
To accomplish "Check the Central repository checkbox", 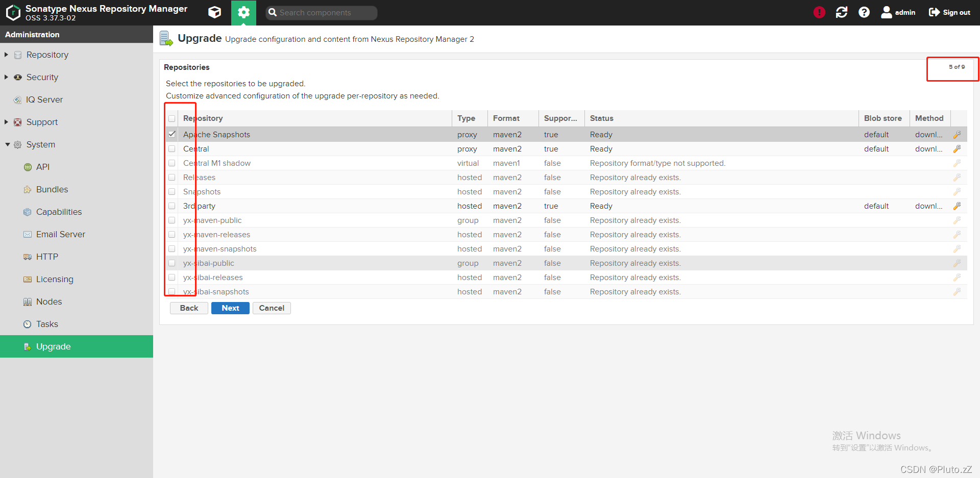I will pyautogui.click(x=172, y=149).
